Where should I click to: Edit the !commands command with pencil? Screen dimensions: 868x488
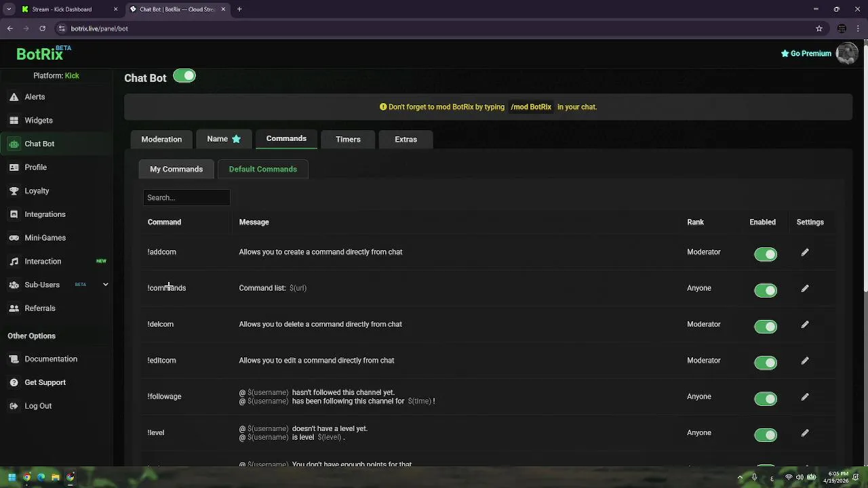(805, 288)
